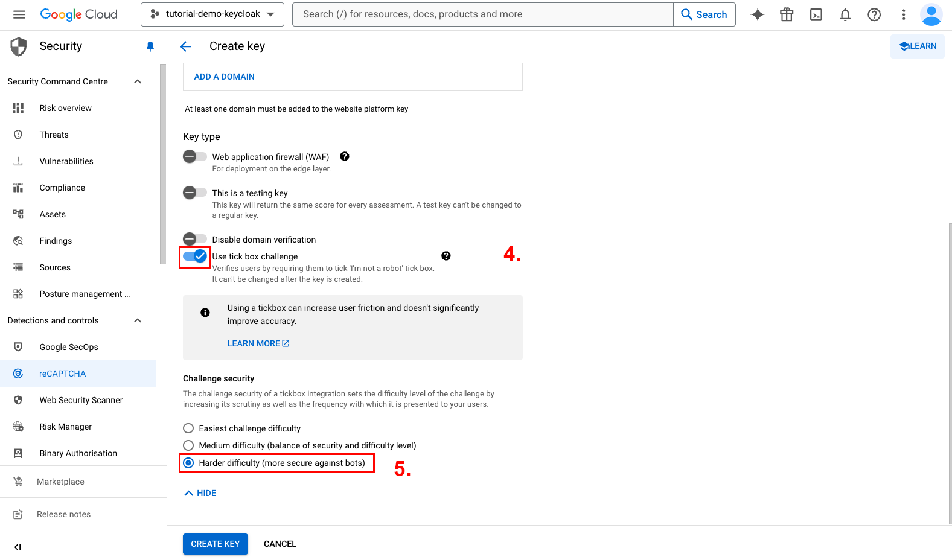Collapse advanced settings with HIDE
952x560 pixels.
click(x=200, y=493)
